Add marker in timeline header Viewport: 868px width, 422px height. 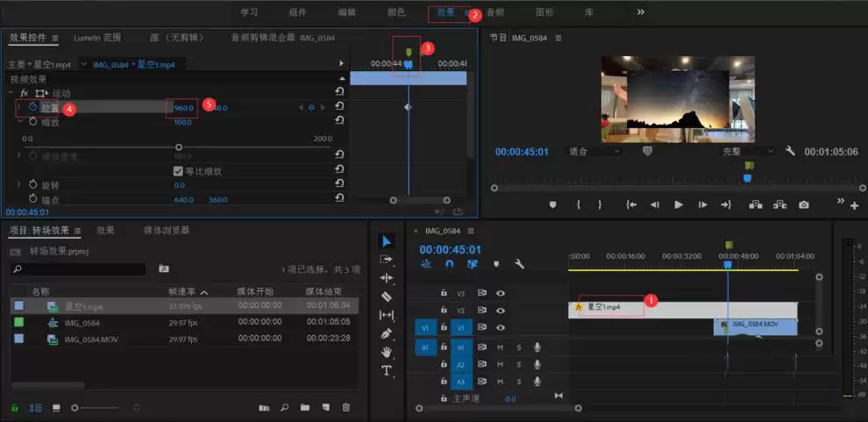[496, 264]
